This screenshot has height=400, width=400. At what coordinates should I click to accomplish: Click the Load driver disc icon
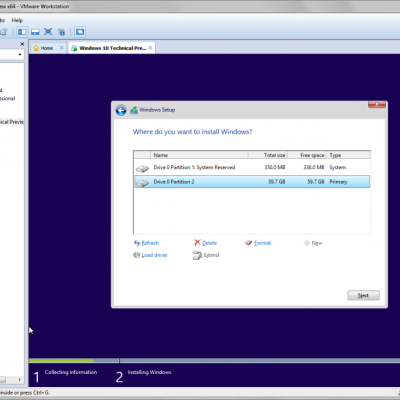[136, 255]
